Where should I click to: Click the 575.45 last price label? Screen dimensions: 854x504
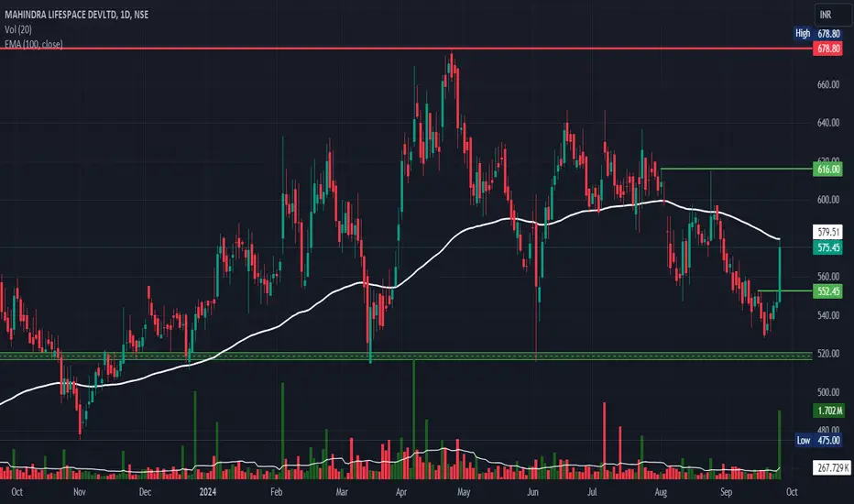pos(828,248)
